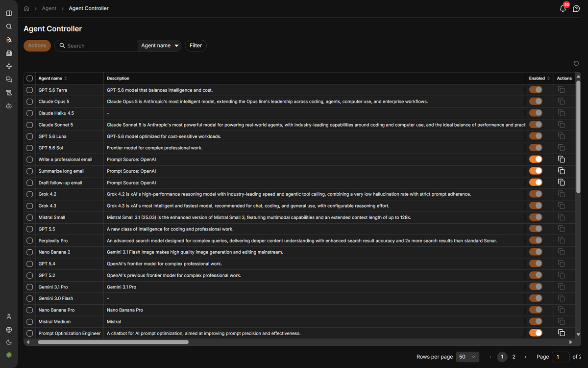
Task: Select the GPT 5.6 Terra row checkbox
Action: pyautogui.click(x=30, y=90)
